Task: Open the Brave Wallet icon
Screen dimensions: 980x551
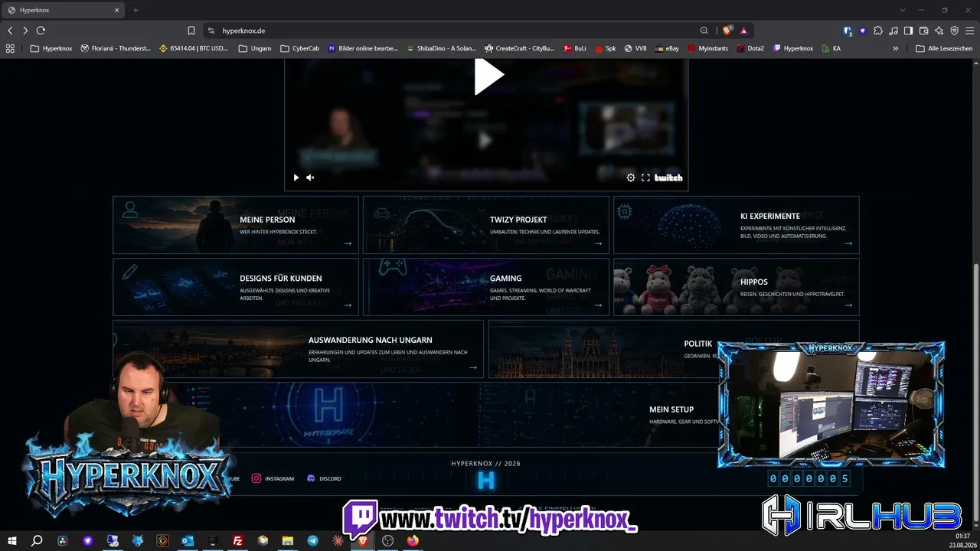Action: pyautogui.click(x=923, y=31)
